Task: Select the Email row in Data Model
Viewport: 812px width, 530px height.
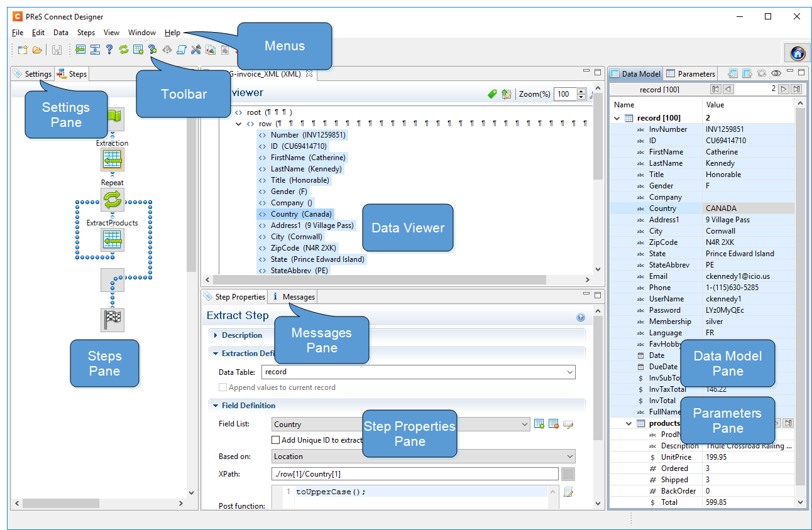Action: [702, 276]
